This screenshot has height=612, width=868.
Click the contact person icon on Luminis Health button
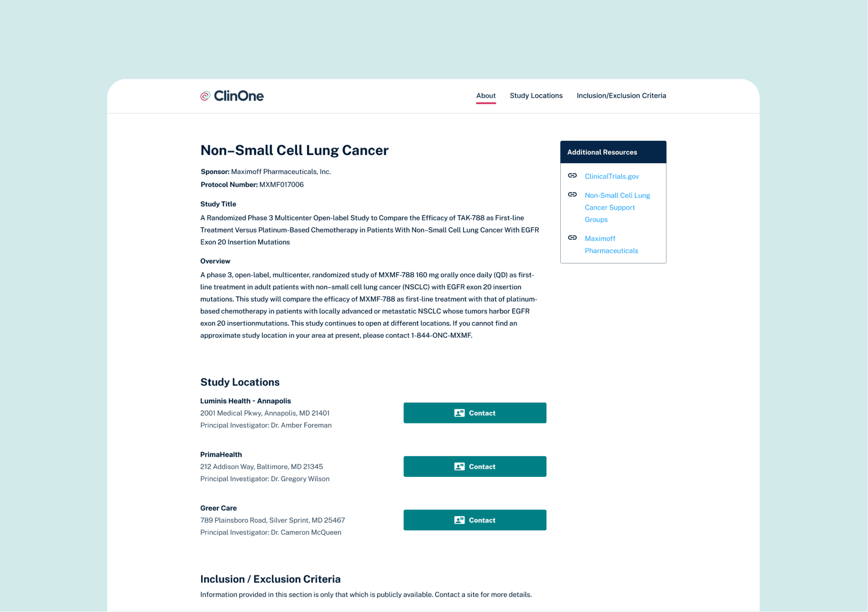[459, 413]
